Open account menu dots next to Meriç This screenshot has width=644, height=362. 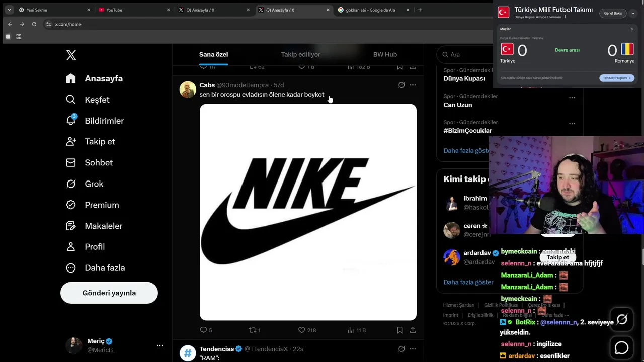[x=160, y=345]
